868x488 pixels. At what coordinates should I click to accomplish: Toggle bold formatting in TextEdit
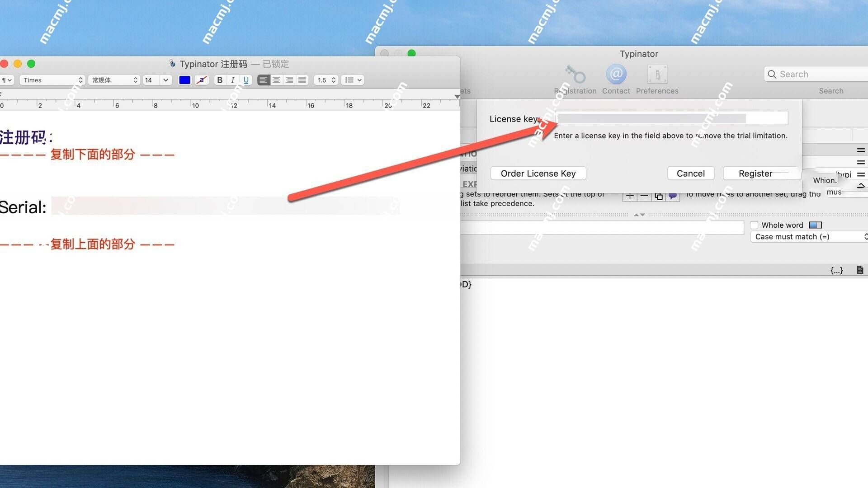point(220,80)
